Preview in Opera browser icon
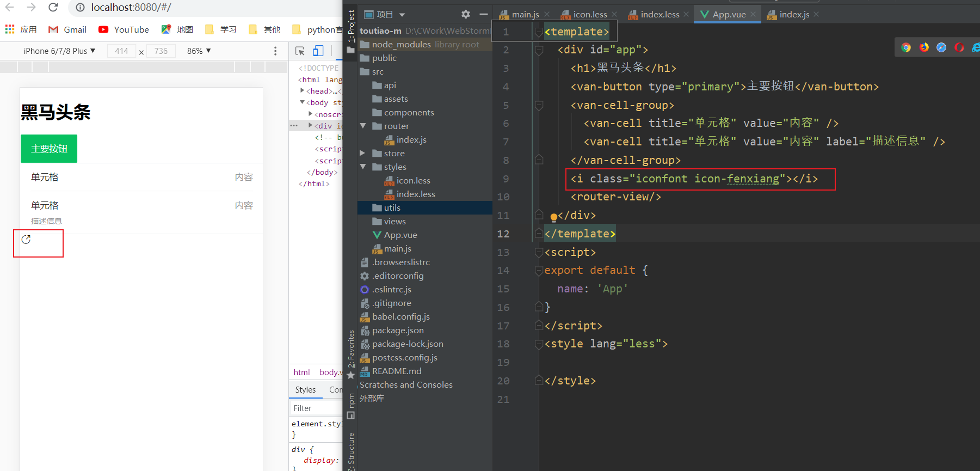 959,47
